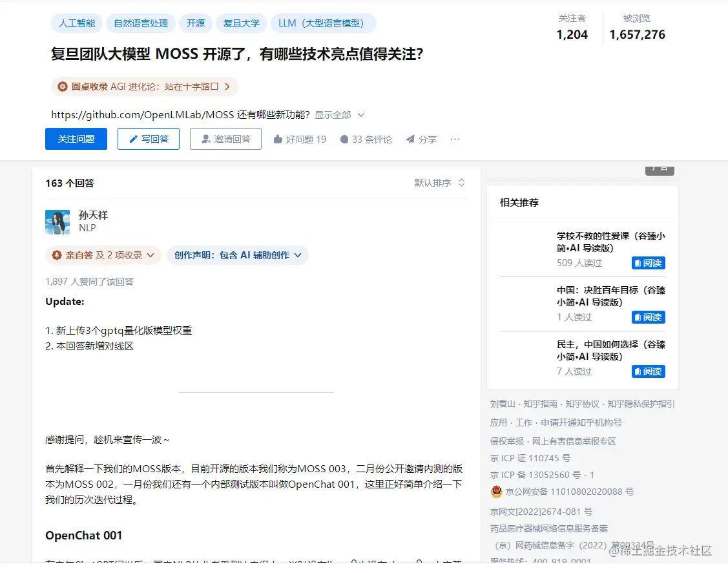The image size is (728, 573).
Task: Open the 刘看山 footer link
Action: click(x=503, y=404)
